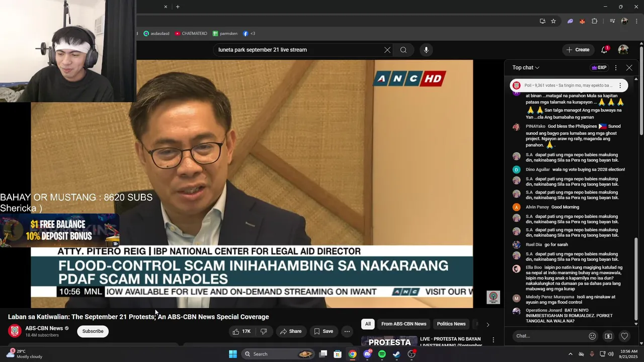Screen dimensions: 644x362
Task: Open the CHATMATEKO bookmark
Action: pyautogui.click(x=191, y=34)
